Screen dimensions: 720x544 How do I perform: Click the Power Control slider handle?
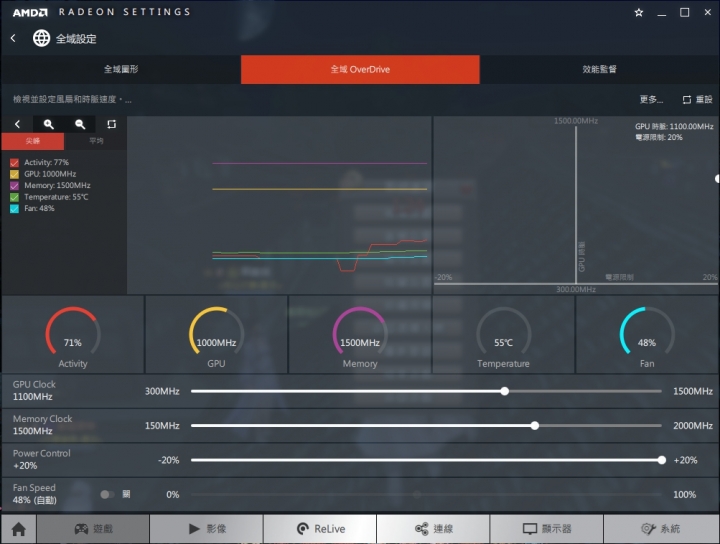(x=662, y=460)
